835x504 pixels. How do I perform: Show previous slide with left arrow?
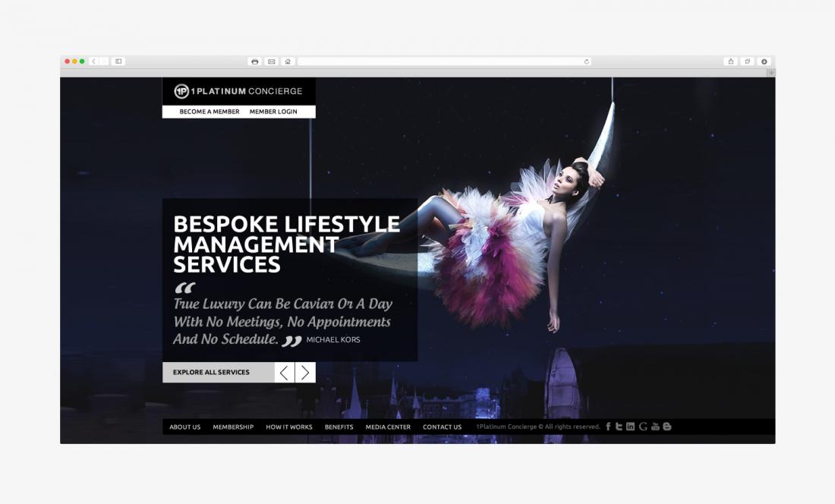284,373
